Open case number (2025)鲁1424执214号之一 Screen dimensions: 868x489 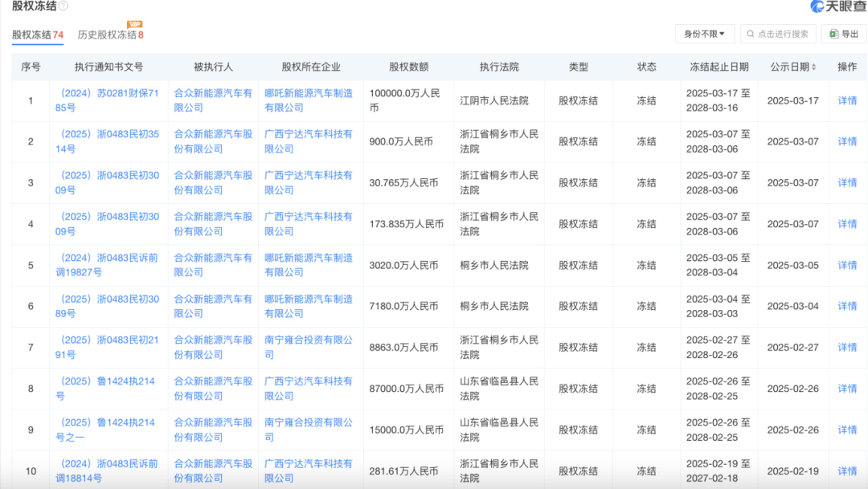pyautogui.click(x=105, y=430)
